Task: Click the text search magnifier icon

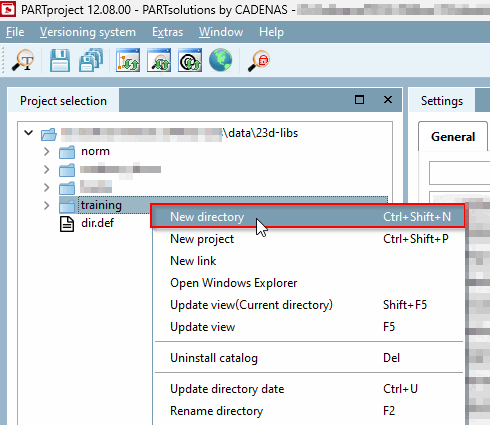Action: (x=23, y=60)
